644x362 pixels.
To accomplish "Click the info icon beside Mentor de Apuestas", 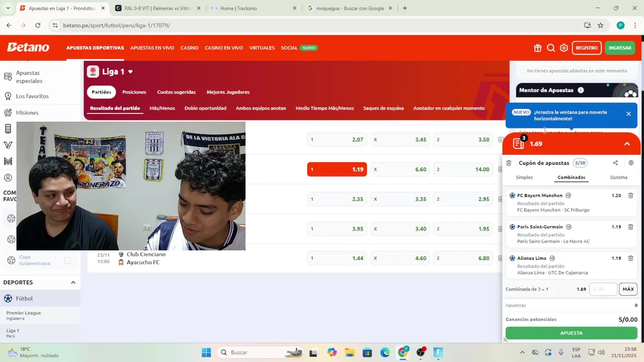I will point(581,90).
